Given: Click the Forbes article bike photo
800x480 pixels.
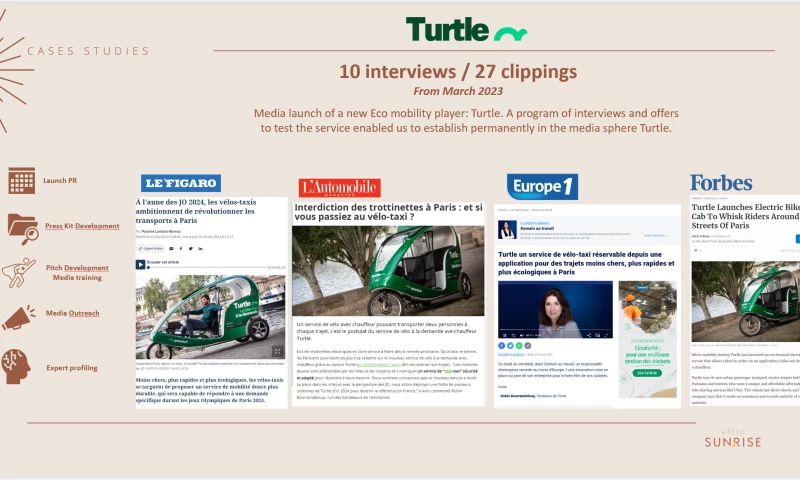Looking at the screenshot, I should point(745,301).
